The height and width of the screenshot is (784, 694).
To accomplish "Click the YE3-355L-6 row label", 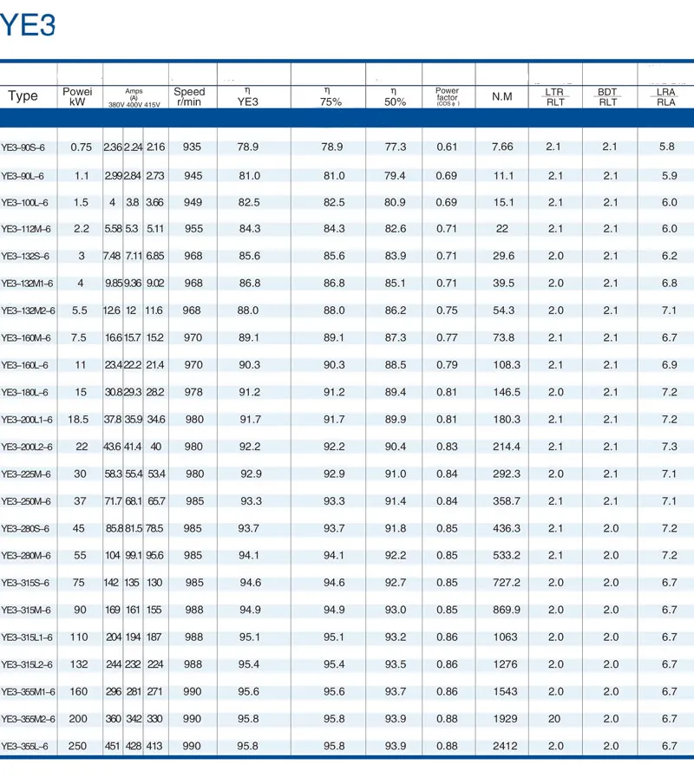I will [x=24, y=745].
